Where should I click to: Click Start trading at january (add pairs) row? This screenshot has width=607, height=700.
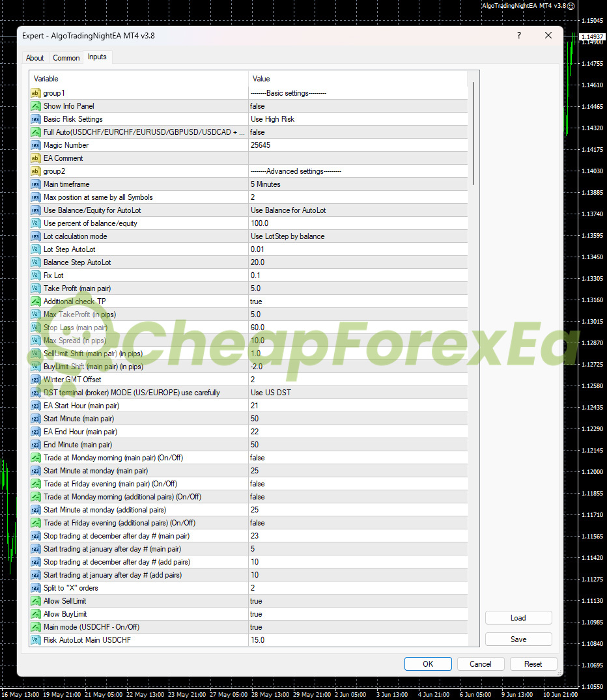tap(248, 575)
